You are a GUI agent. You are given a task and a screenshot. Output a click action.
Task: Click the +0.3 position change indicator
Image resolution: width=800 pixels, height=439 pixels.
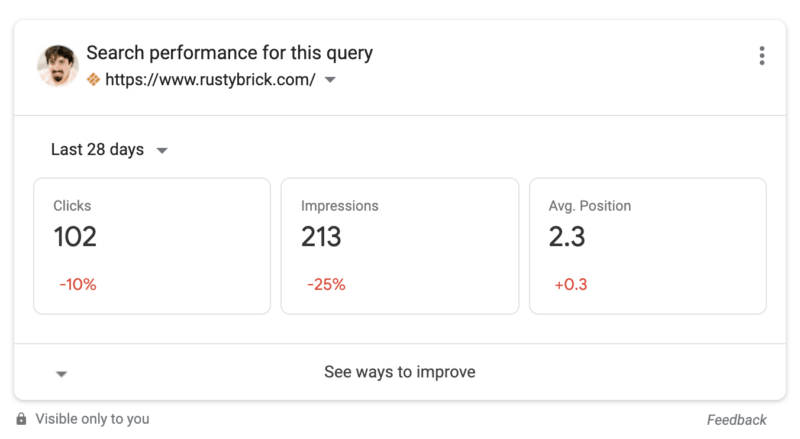pyautogui.click(x=571, y=285)
